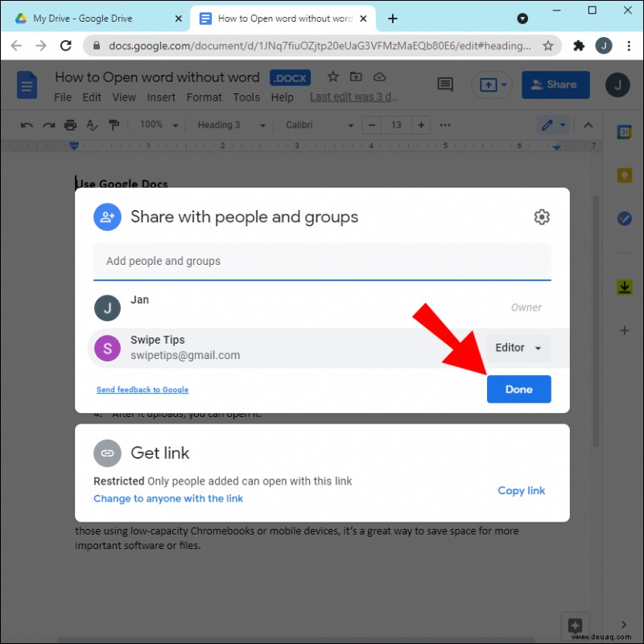Click the Get link chain icon
Image resolution: width=644 pixels, height=644 pixels.
click(x=107, y=453)
